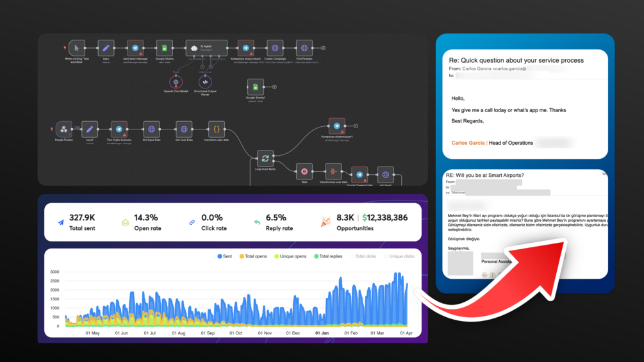Screen dimensions: 644x362
Task: Open the 'Google Sheets' read sheet node
Action: [164, 48]
